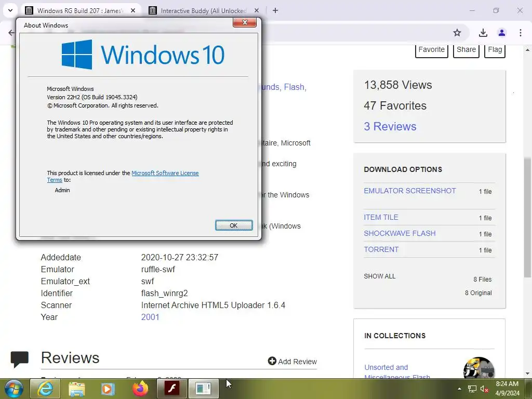Screen dimensions: 532x399
Task: Download the SHOCKWAVE FLASH file
Action: pyautogui.click(x=400, y=233)
